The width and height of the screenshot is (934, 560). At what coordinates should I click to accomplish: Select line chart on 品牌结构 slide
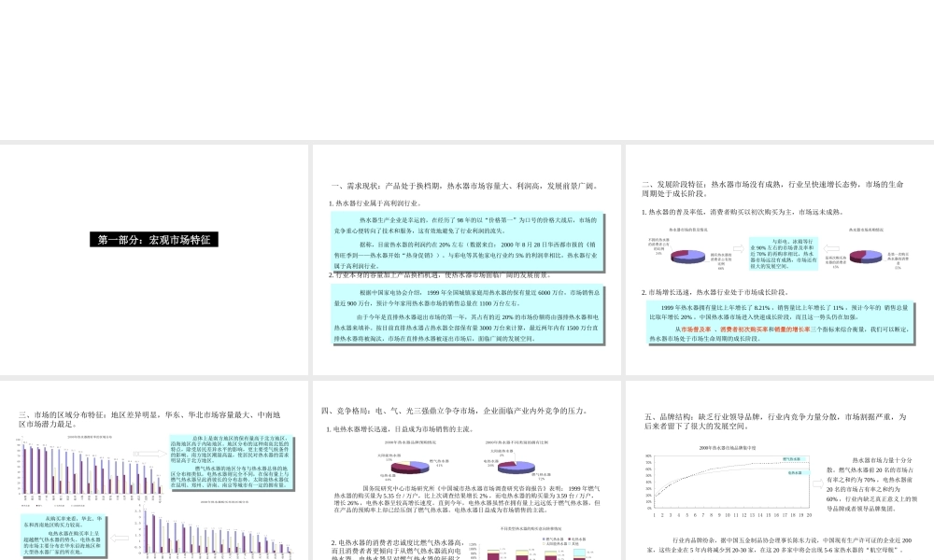(x=728, y=482)
